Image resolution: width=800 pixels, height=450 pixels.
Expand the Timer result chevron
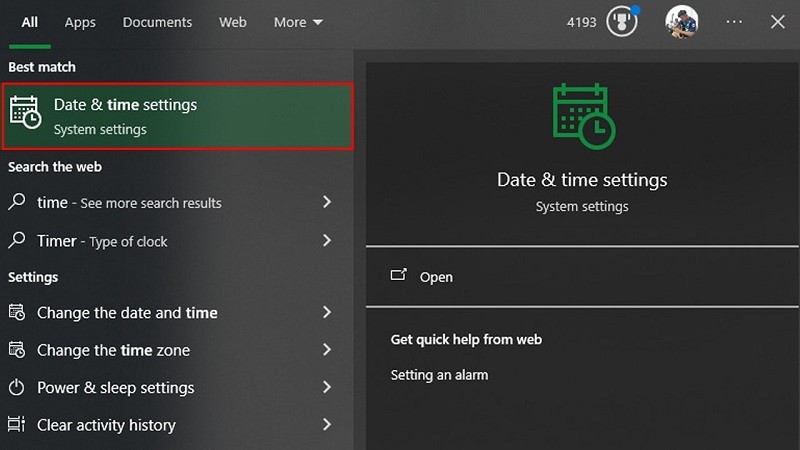click(327, 241)
